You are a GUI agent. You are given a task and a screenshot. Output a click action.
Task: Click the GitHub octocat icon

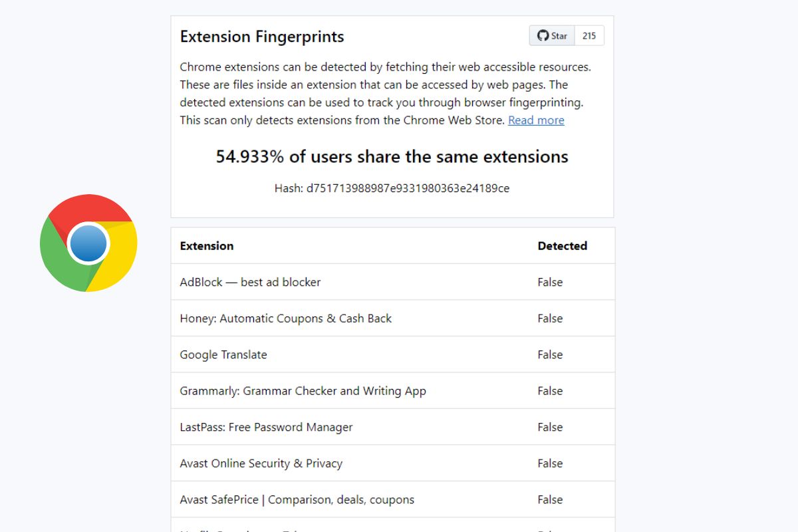543,36
